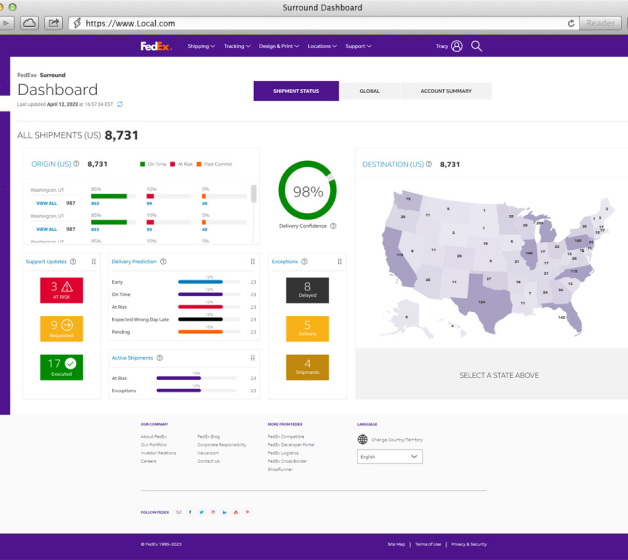Open the Twitter icon in the footer

201,512
